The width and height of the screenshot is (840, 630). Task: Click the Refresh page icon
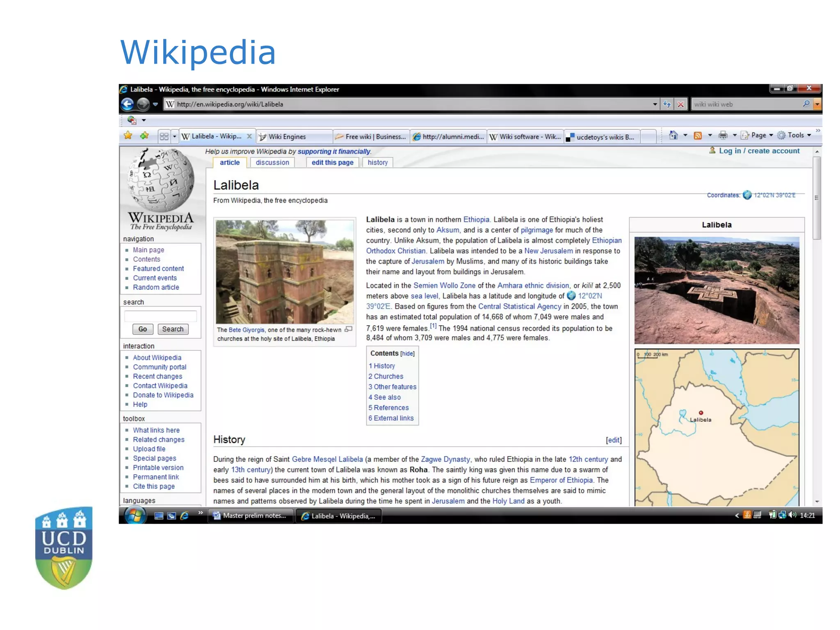click(667, 104)
